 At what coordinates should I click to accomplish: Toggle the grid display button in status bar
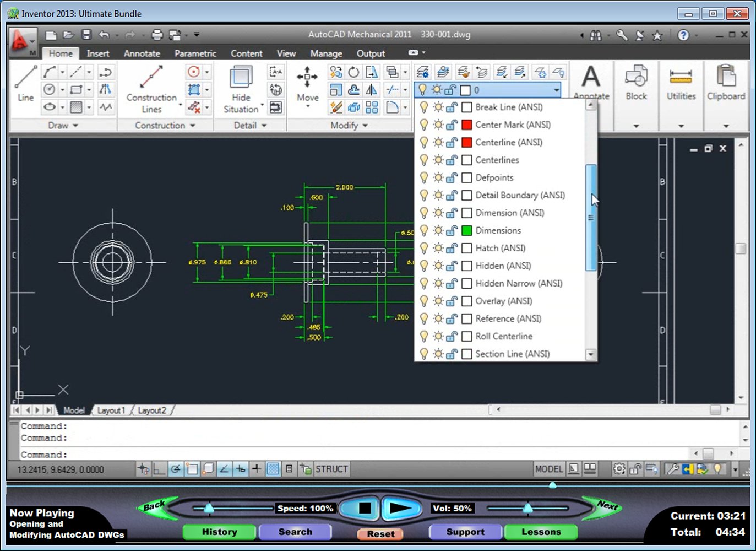pyautogui.click(x=273, y=469)
